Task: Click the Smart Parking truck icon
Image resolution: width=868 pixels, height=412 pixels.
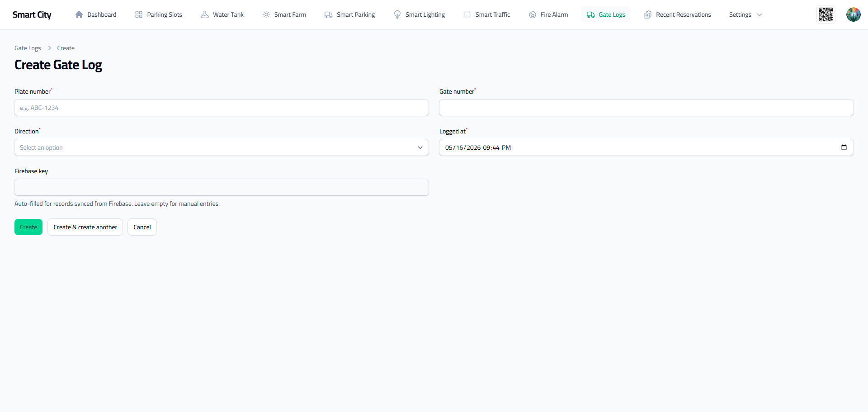Action: pos(329,14)
